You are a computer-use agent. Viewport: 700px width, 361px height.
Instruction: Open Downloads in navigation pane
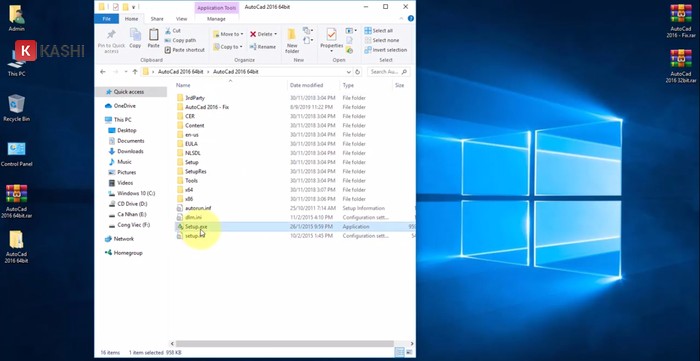[130, 151]
